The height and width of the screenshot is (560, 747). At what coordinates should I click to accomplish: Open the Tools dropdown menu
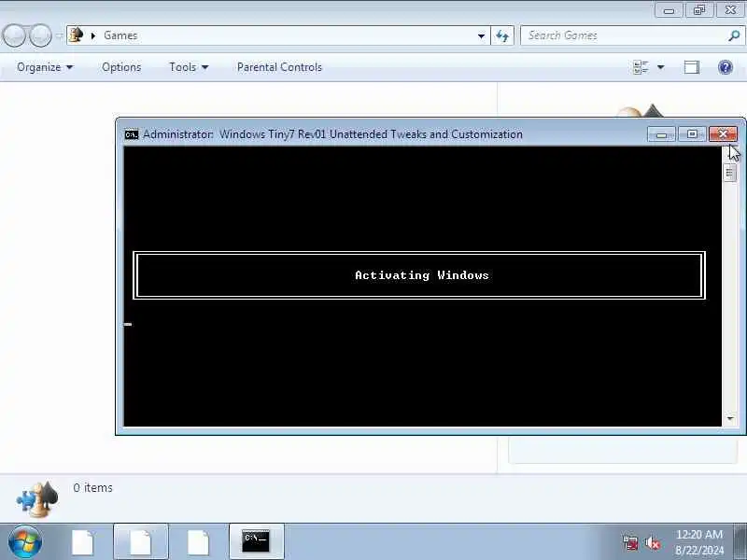point(189,67)
